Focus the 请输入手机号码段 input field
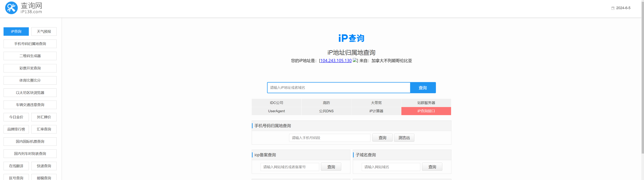 pos(330,138)
